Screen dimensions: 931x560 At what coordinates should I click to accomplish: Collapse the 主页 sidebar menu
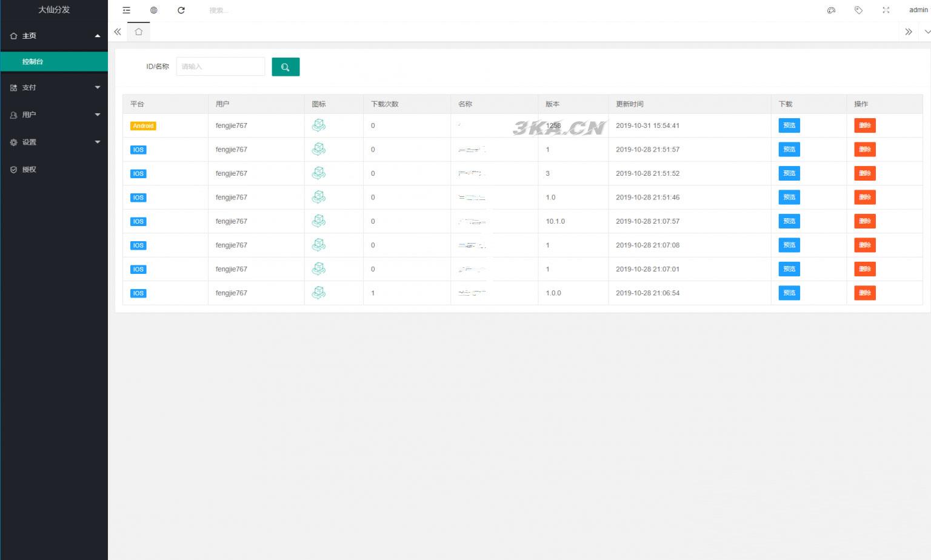tap(54, 36)
